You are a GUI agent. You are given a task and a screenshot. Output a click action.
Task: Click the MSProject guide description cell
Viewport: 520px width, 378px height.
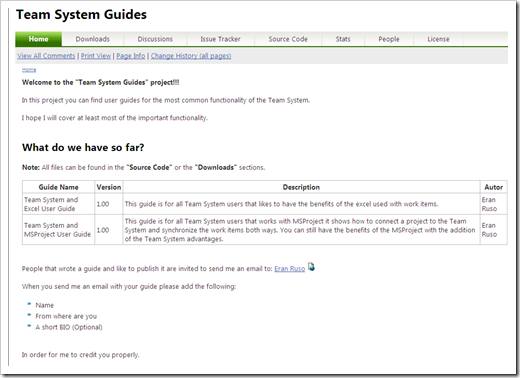pos(301,230)
